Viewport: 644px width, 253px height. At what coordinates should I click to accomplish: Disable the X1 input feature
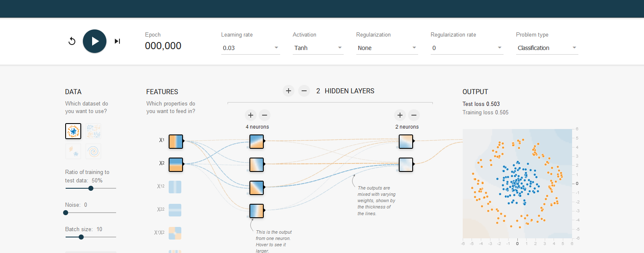point(176,142)
